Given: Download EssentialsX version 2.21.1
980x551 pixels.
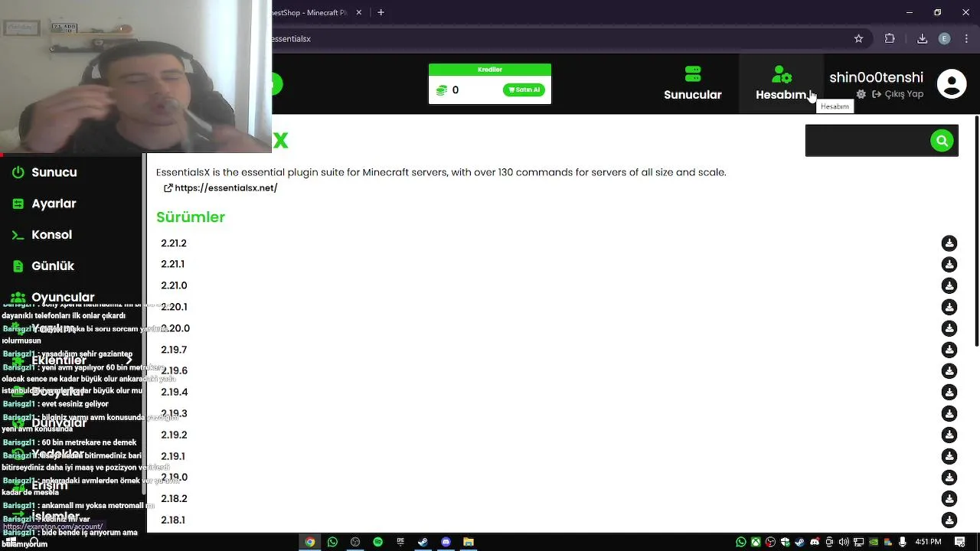Looking at the screenshot, I should click(x=949, y=265).
